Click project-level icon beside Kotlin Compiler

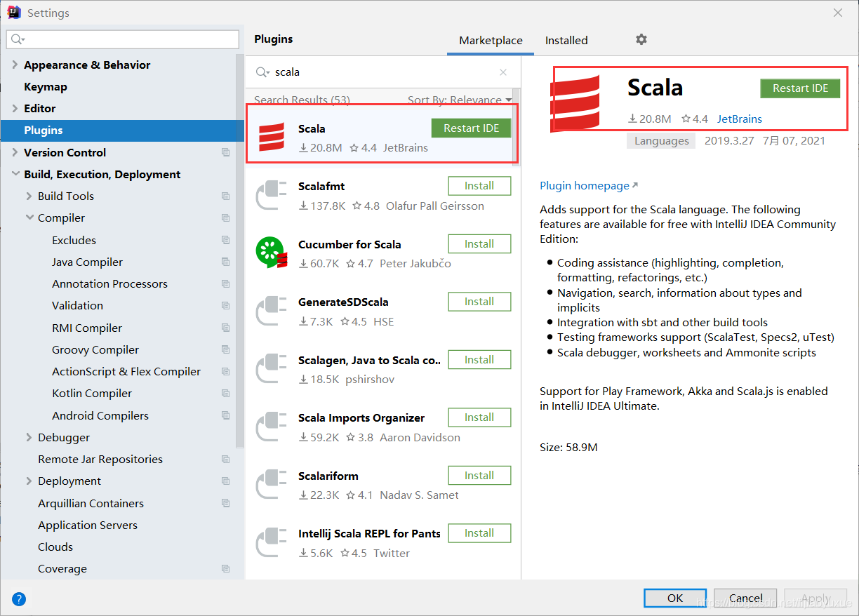tap(225, 394)
